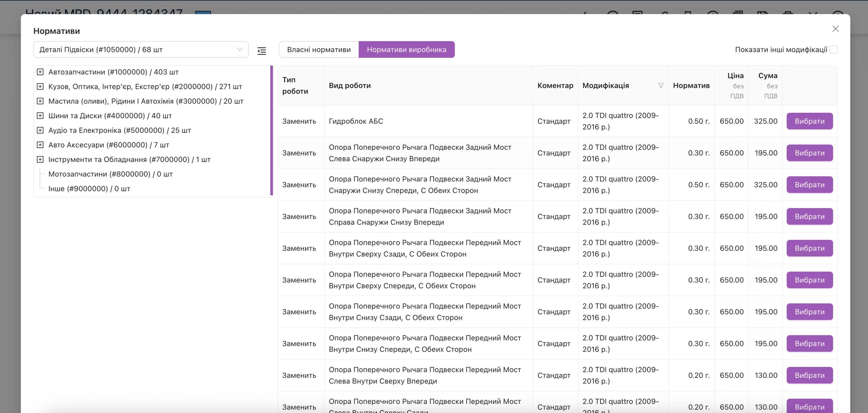Close the Нормативи dialog
Viewport: 868px width, 413px height.
(835, 29)
